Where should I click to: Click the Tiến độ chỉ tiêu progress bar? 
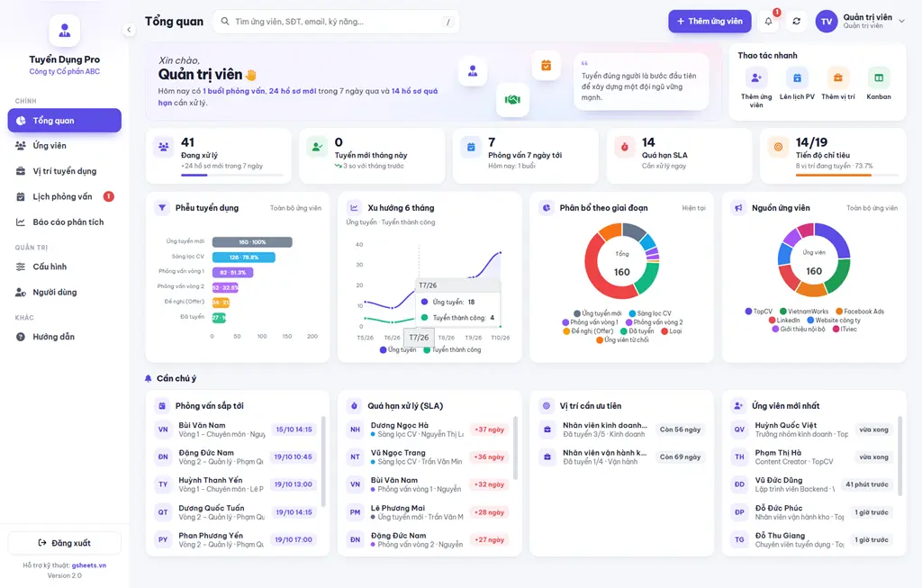click(x=846, y=176)
